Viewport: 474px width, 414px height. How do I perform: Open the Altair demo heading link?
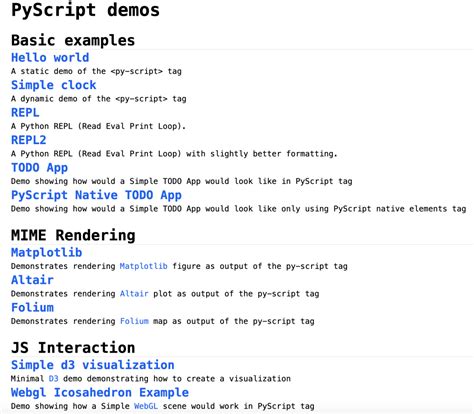(32, 280)
